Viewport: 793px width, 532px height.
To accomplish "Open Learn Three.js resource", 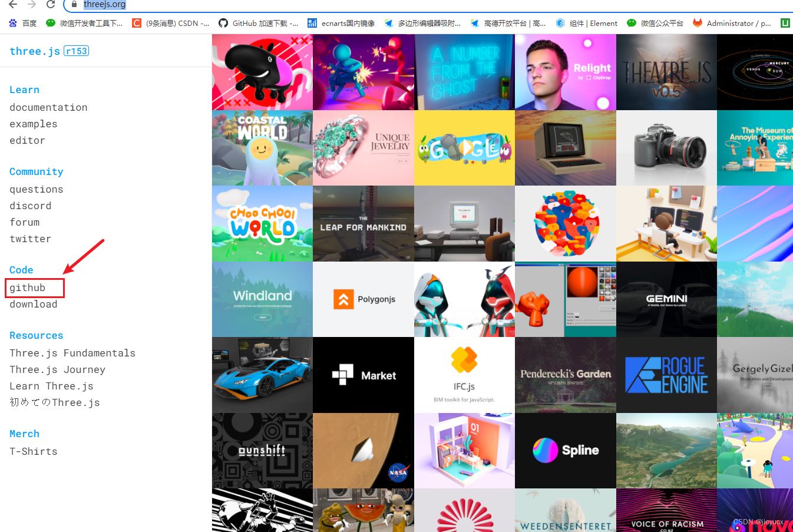I will pos(51,386).
